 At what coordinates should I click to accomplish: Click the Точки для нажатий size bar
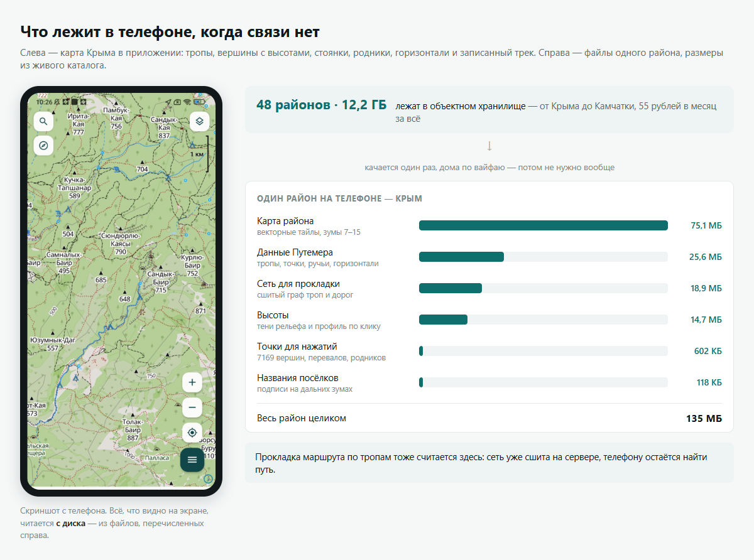click(544, 351)
